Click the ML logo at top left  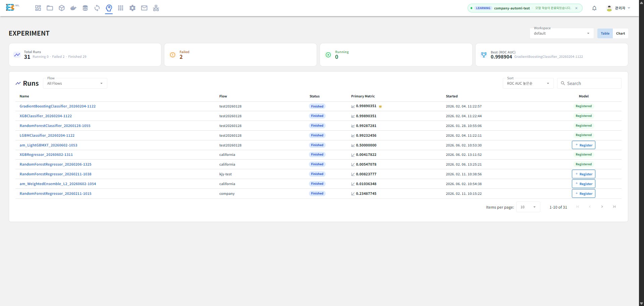pyautogui.click(x=12, y=7)
